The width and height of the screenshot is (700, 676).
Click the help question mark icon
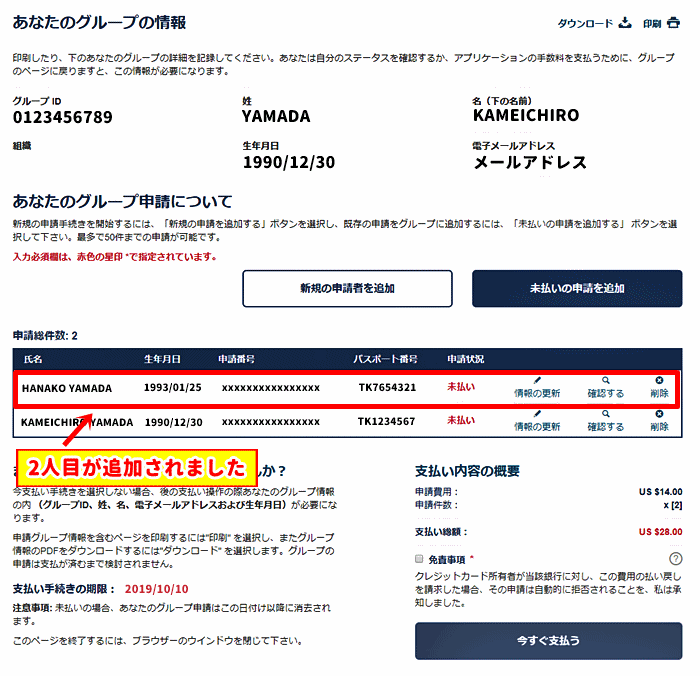(x=676, y=559)
